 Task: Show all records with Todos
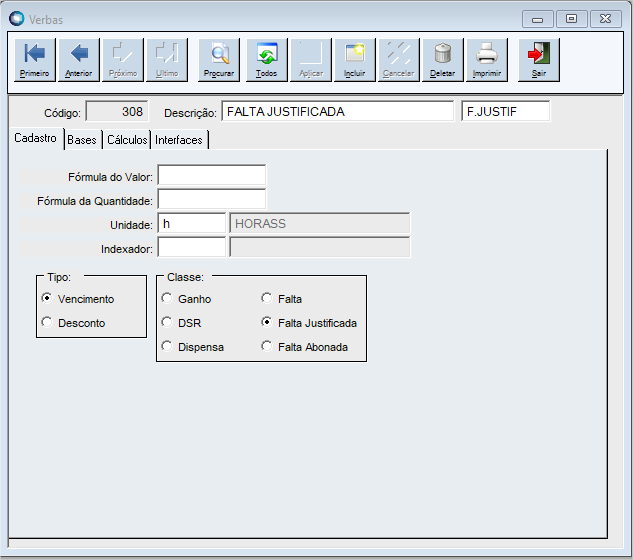[266, 60]
